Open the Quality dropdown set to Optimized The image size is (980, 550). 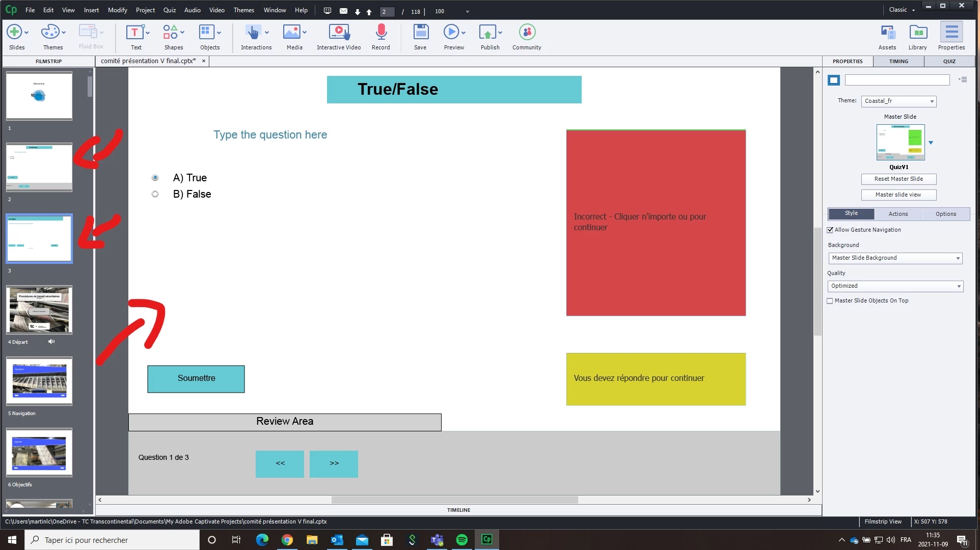click(x=895, y=286)
